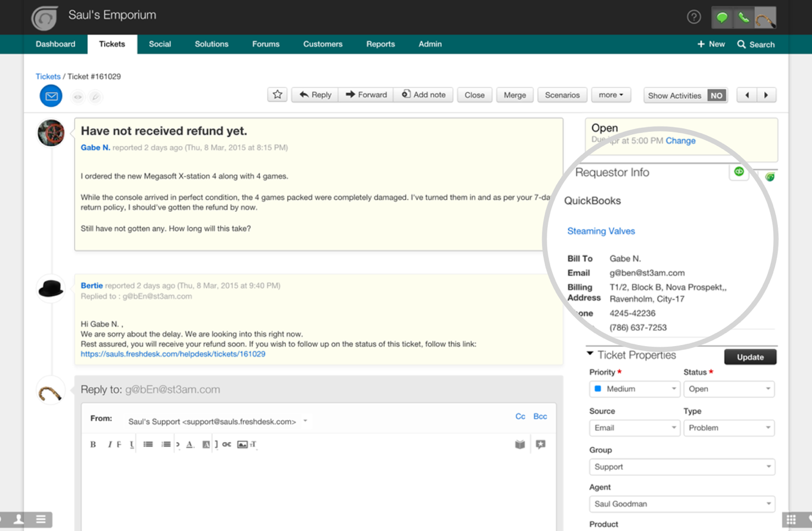Insert an image in the reply editor

pos(242,444)
